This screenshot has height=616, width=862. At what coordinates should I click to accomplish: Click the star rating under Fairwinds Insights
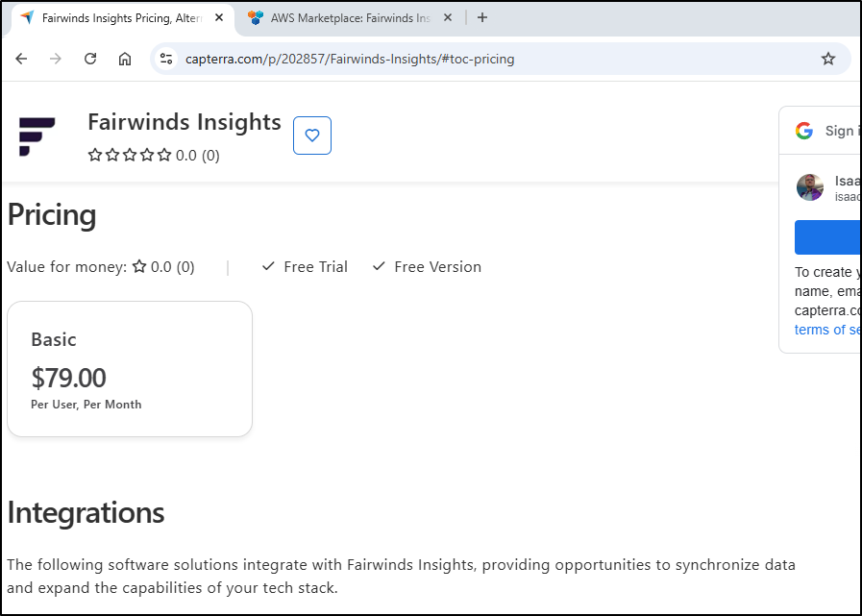(x=130, y=155)
